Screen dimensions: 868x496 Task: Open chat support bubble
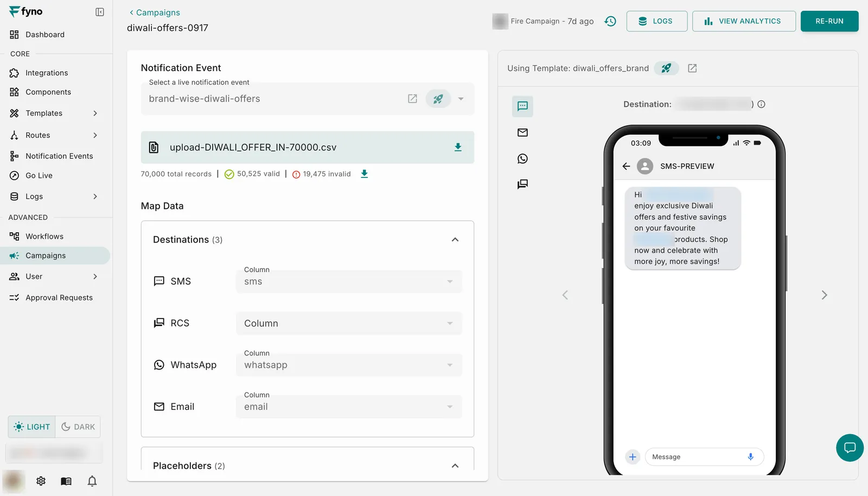(850, 448)
